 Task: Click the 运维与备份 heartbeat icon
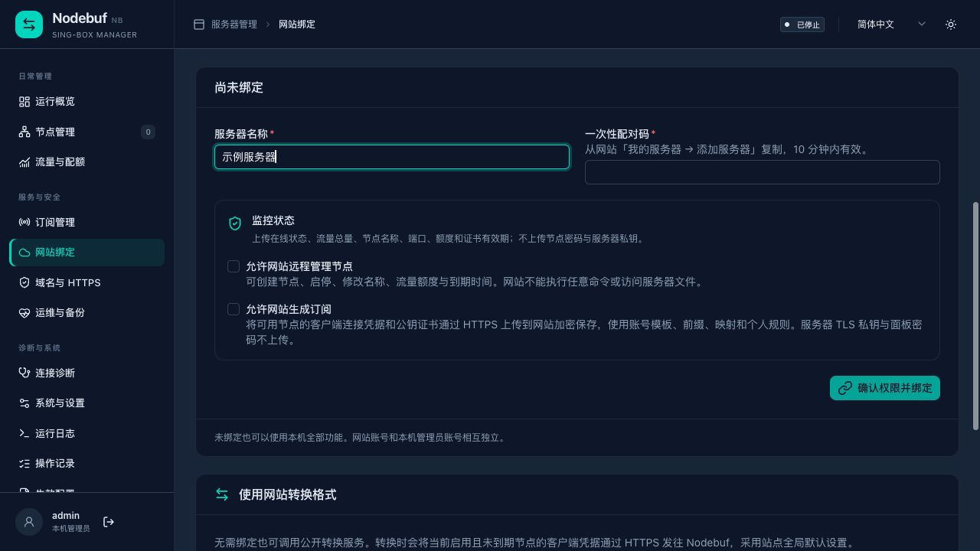[x=24, y=313]
